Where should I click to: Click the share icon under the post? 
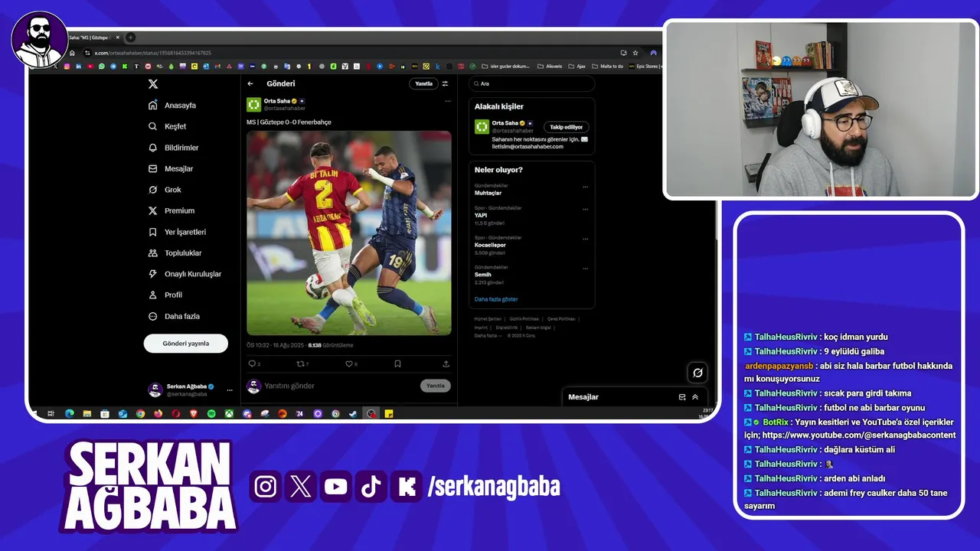click(446, 364)
